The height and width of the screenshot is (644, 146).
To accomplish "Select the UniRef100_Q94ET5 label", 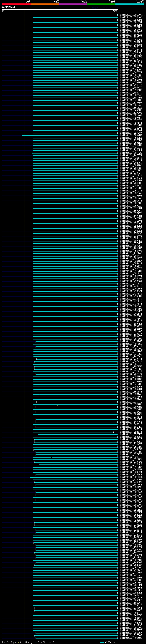I will coord(131,432).
